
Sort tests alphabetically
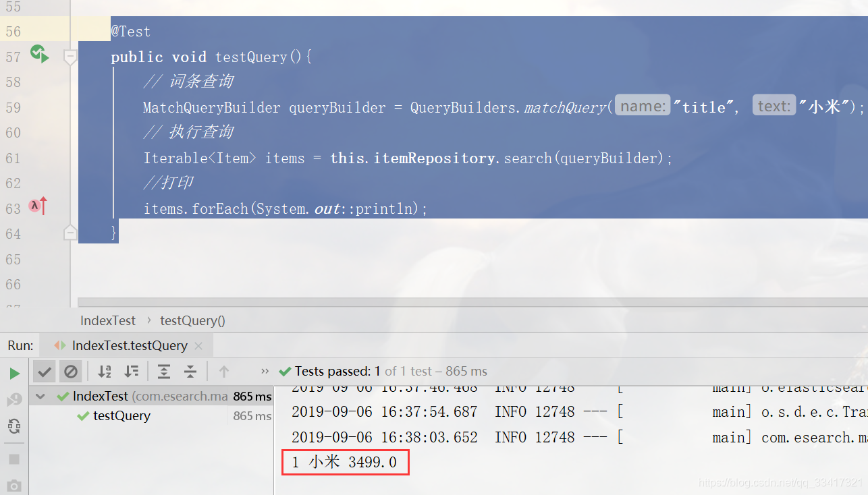(105, 371)
